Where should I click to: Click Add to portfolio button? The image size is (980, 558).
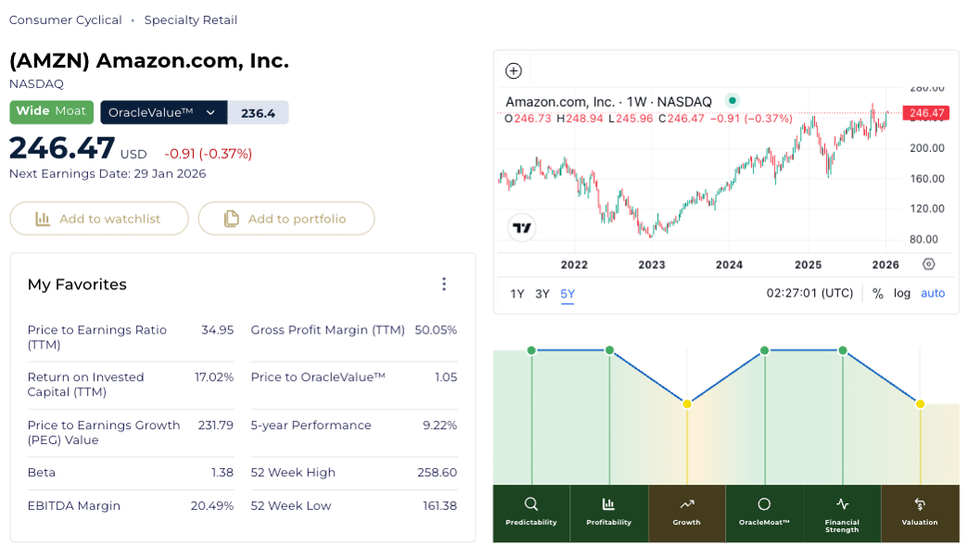pos(286,219)
